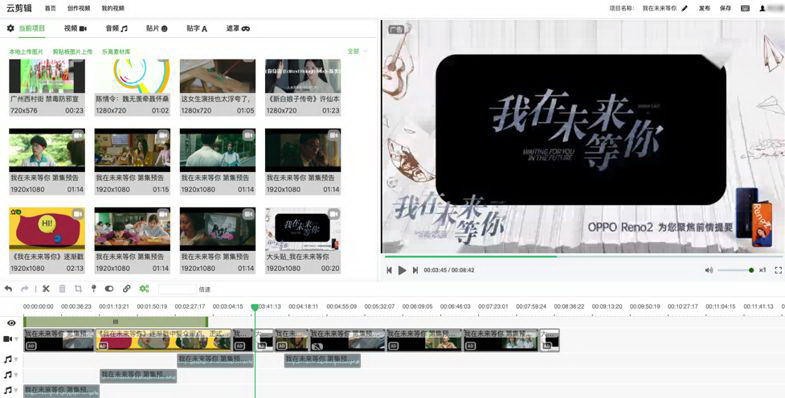Skip to next frame in preview

(415, 270)
